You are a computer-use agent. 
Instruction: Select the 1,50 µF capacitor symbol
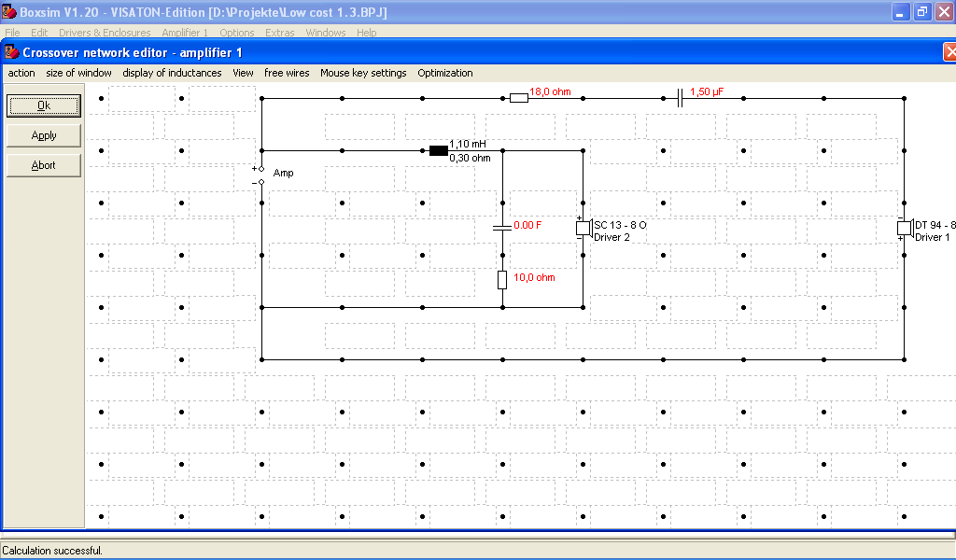680,98
